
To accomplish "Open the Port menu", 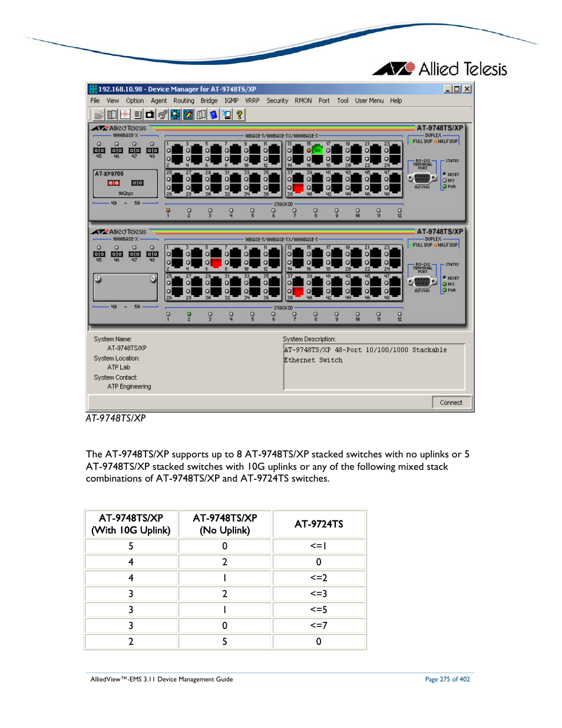I will coord(324,101).
